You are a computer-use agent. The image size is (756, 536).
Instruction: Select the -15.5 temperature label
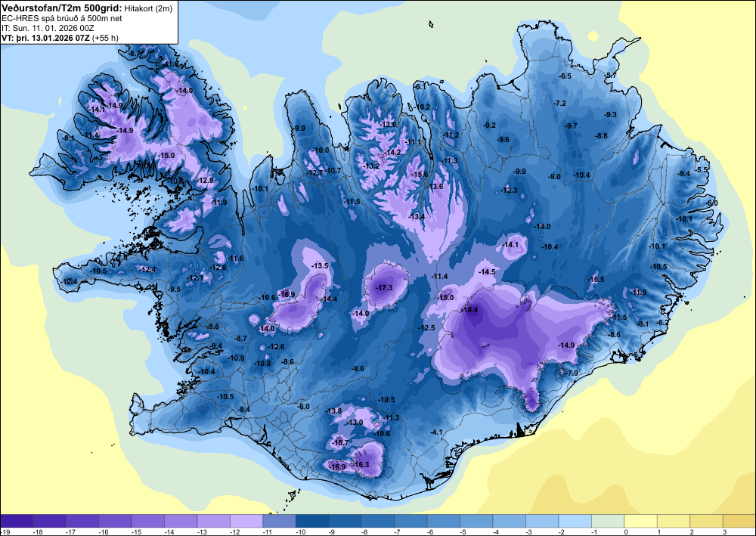click(596, 280)
